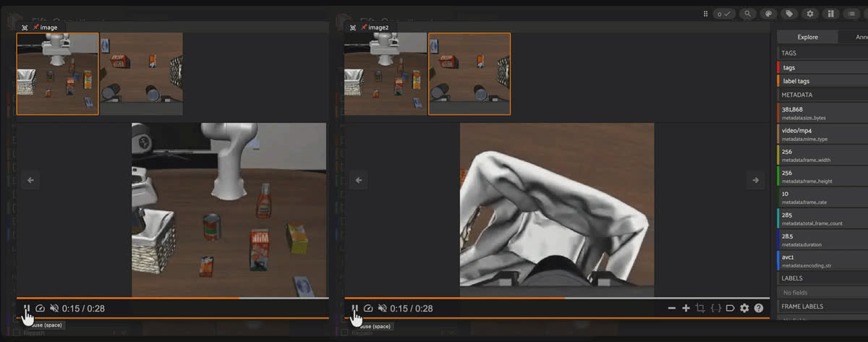The width and height of the screenshot is (868, 342).
Task: Go to previous sample with left arrow in image2 panel
Action: 358,180
